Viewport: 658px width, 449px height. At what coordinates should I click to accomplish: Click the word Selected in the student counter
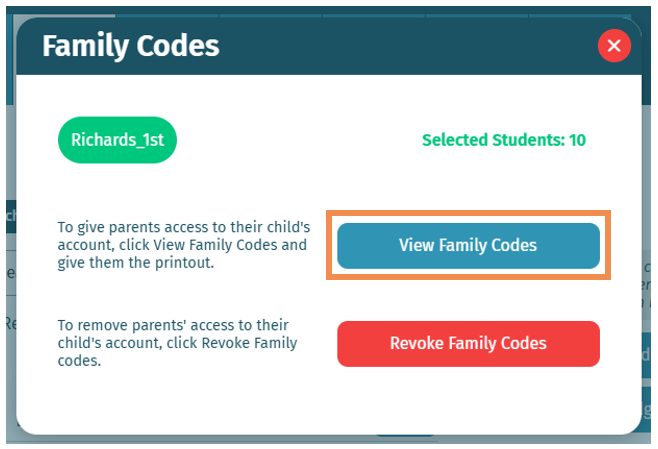456,140
